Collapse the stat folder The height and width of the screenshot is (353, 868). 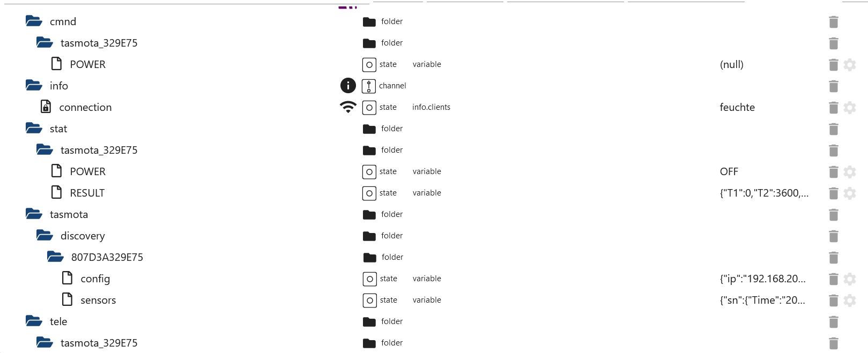point(34,129)
